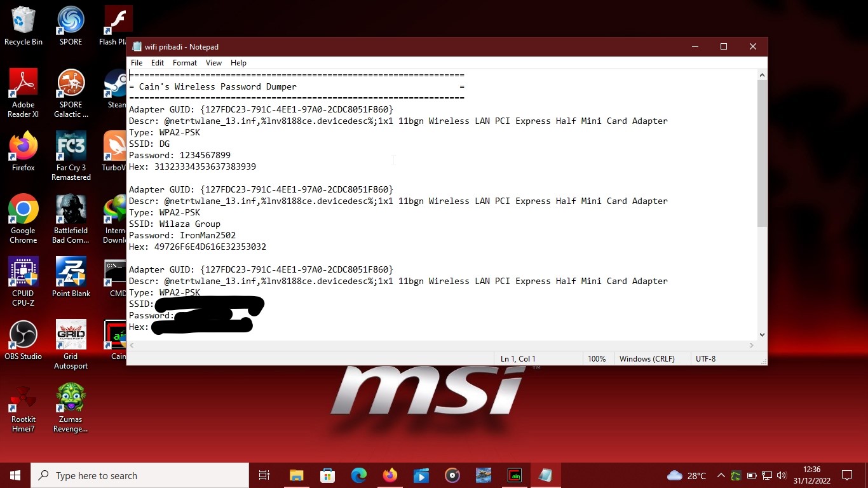Screen dimensions: 868x488
Task: Launch Microsoft Edge from the taskbar
Action: pos(358,475)
